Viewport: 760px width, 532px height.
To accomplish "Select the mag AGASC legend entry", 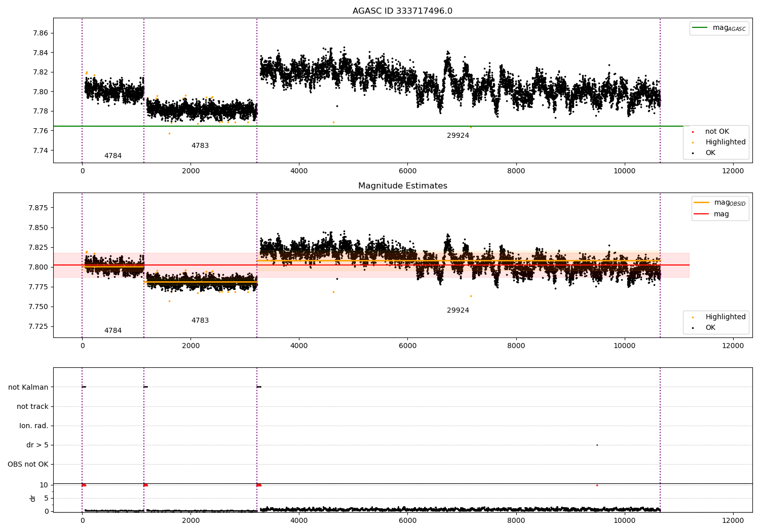I will click(719, 28).
